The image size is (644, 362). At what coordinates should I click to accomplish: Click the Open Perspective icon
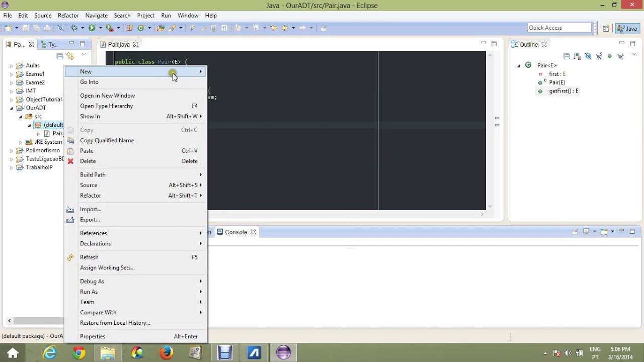pyautogui.click(x=606, y=28)
